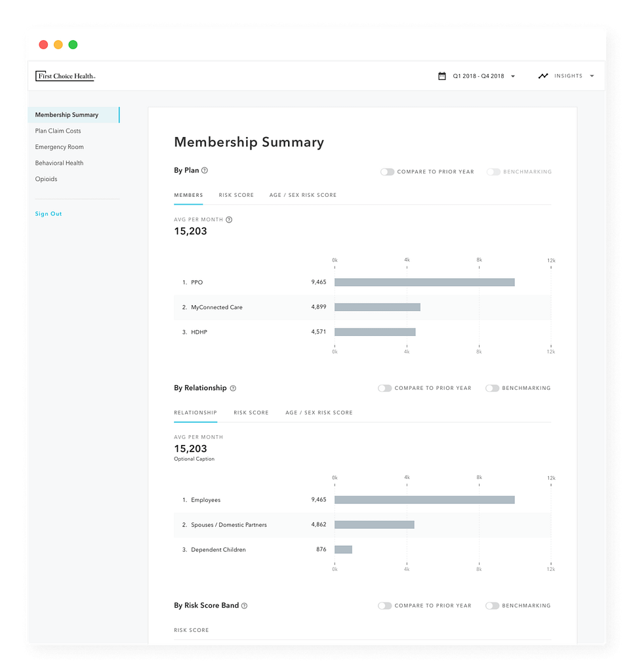Toggle Compare to Prior Year for By Plan
The width and height of the screenshot is (633, 672).
(x=387, y=171)
